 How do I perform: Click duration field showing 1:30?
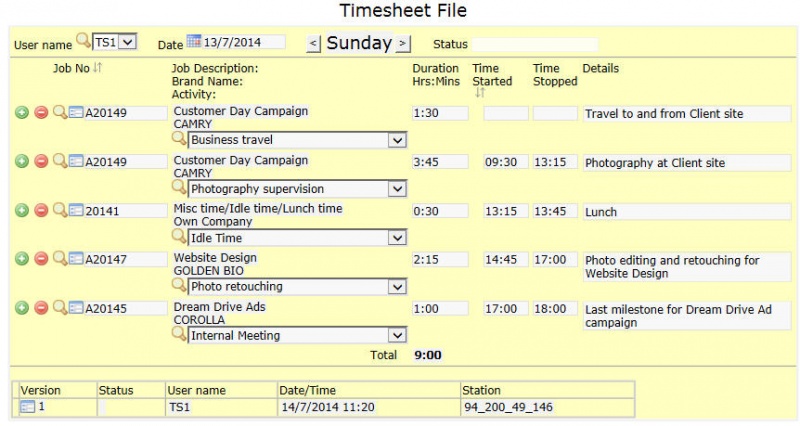[440, 113]
